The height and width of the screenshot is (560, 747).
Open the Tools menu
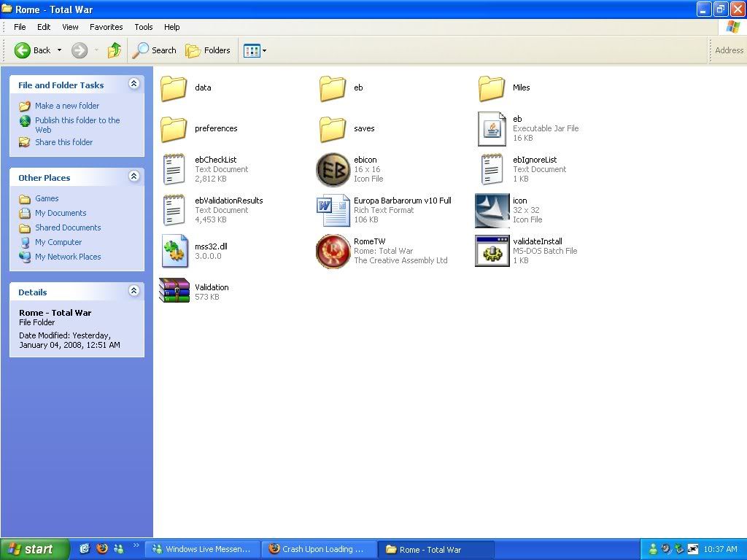tap(144, 27)
